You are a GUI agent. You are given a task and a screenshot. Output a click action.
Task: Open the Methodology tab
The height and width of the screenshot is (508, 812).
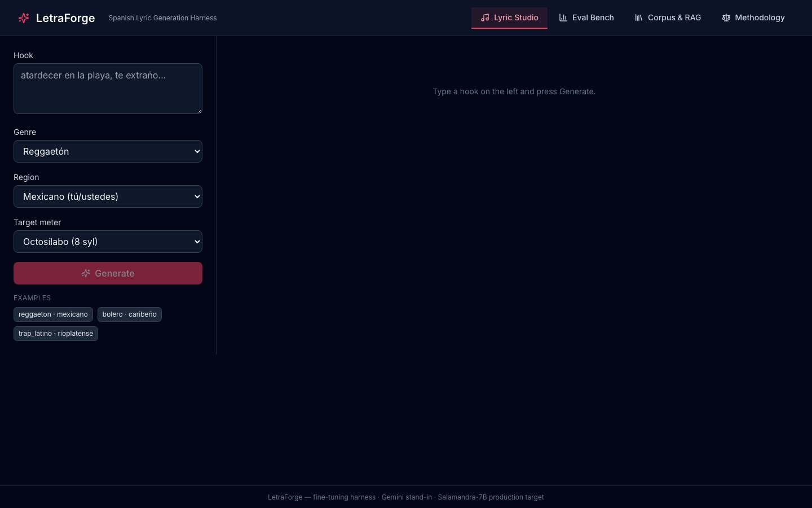tap(753, 17)
